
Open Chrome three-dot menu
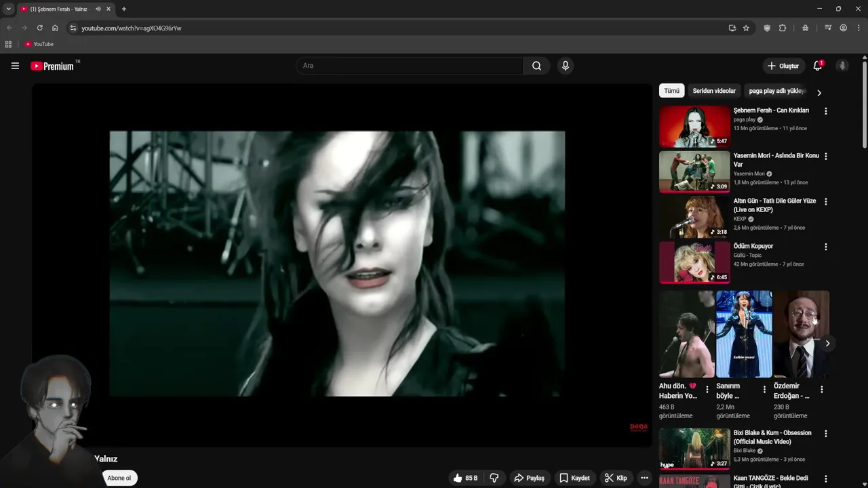(859, 28)
